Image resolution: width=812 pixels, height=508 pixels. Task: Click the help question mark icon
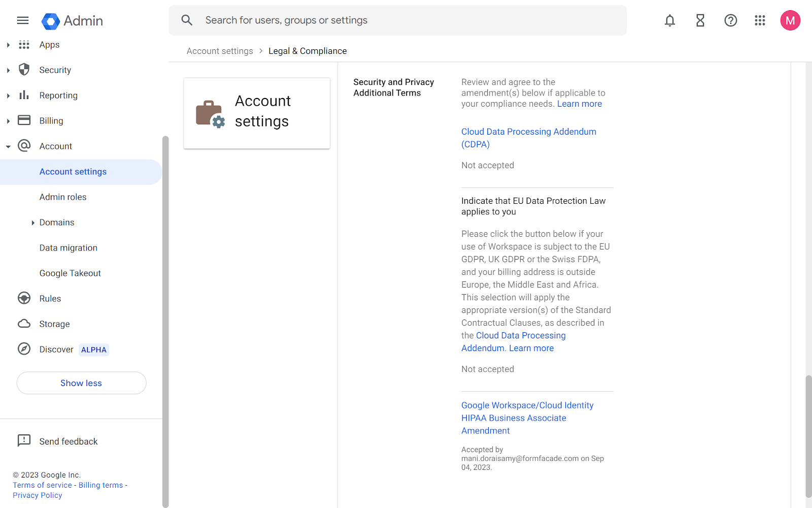tap(730, 20)
